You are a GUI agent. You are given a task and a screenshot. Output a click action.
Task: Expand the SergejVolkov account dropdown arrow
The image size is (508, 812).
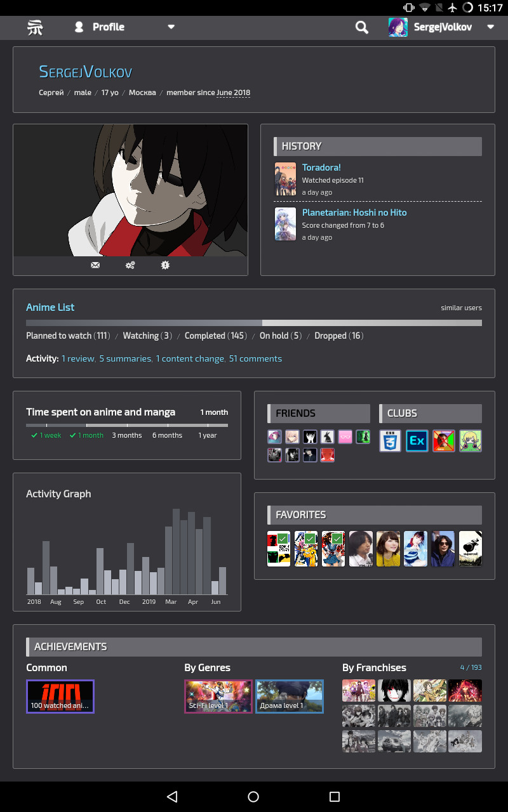click(490, 27)
